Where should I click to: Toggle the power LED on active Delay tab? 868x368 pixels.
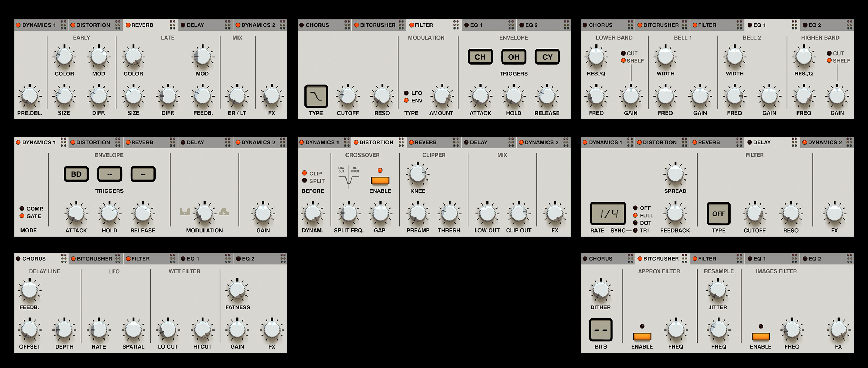click(x=750, y=142)
